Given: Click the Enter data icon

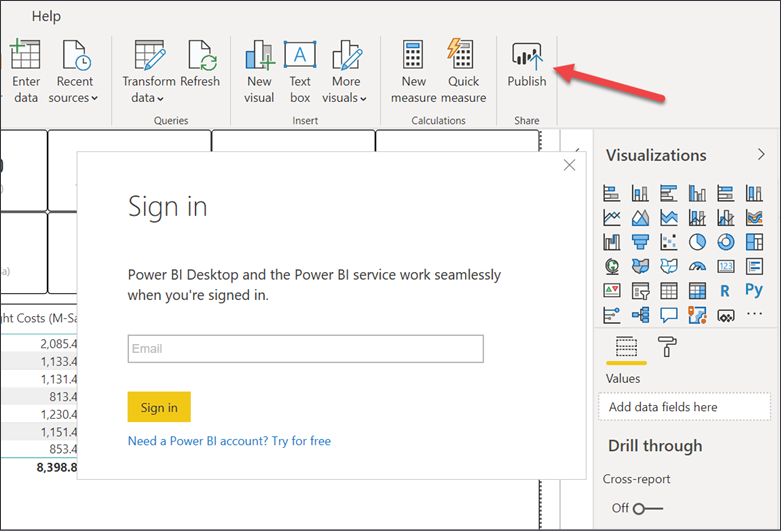Looking at the screenshot, I should point(25,54).
